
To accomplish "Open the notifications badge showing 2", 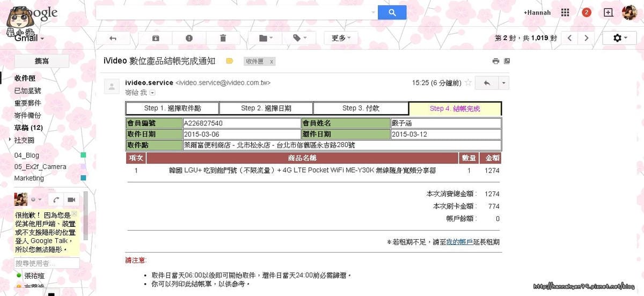I will click(586, 12).
